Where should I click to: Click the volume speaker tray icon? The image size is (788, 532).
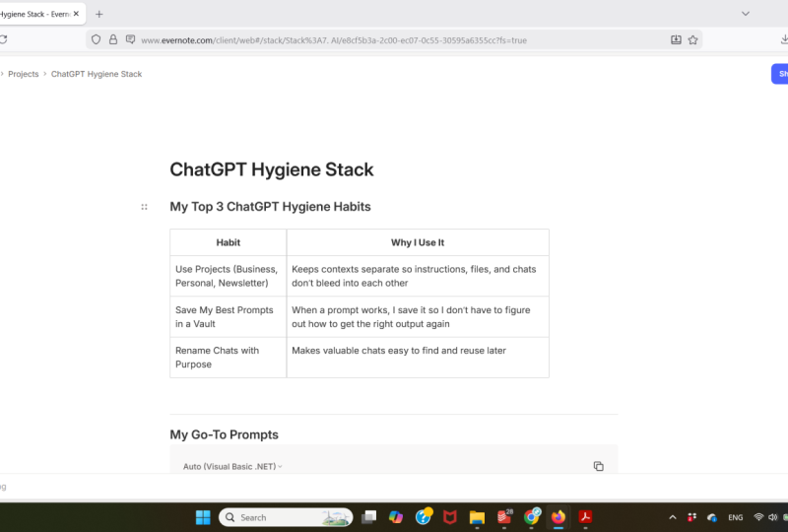(x=772, y=517)
